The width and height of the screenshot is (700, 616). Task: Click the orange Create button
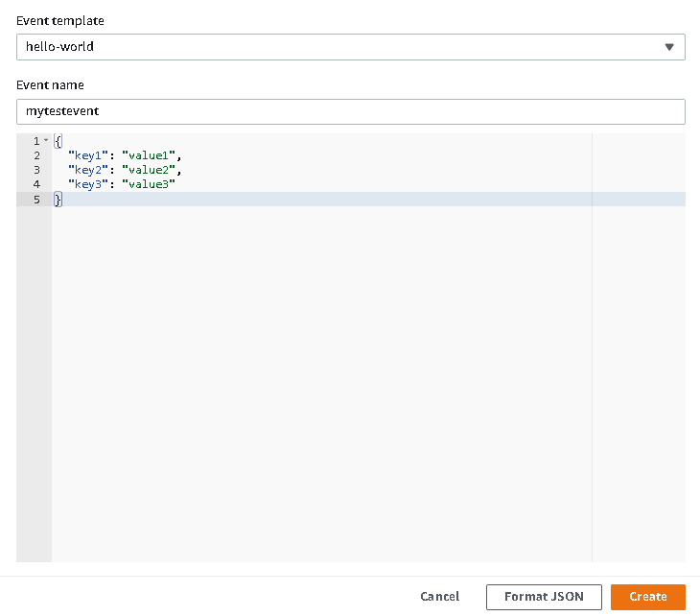pyautogui.click(x=647, y=597)
